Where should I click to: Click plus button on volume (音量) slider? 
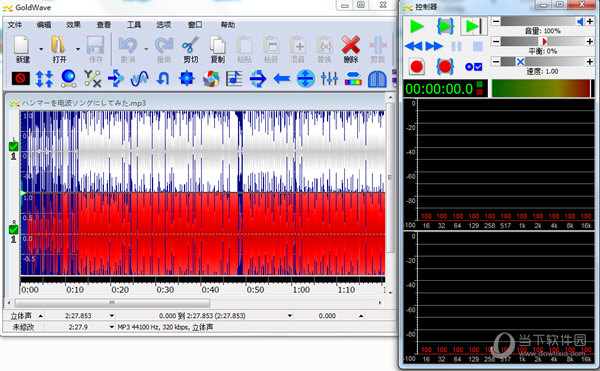(x=590, y=21)
